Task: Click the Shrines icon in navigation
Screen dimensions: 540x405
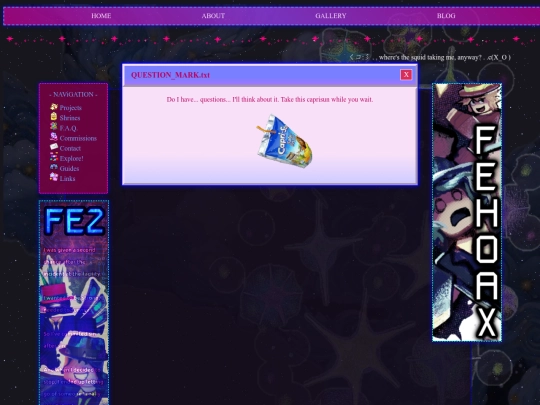Action: tap(54, 116)
